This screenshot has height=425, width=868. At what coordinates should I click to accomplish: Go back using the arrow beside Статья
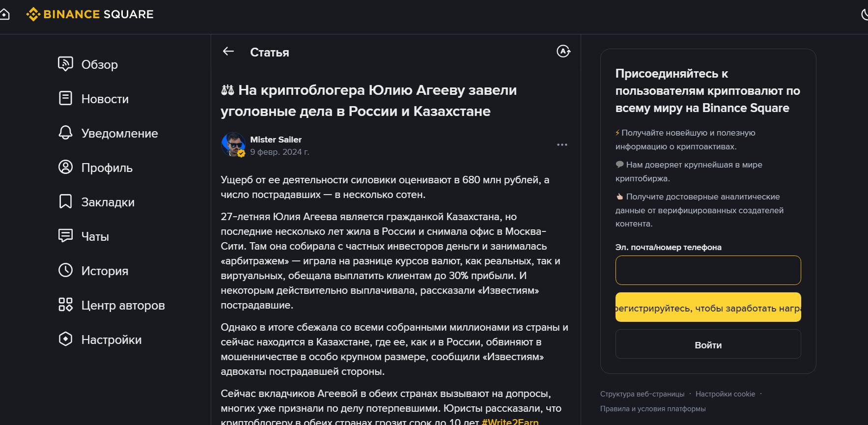(228, 52)
